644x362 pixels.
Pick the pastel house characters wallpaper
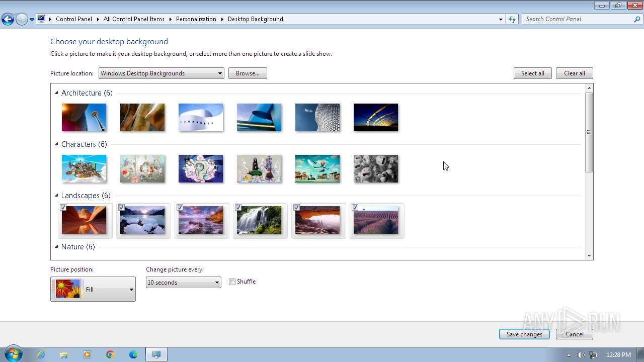tap(142, 168)
